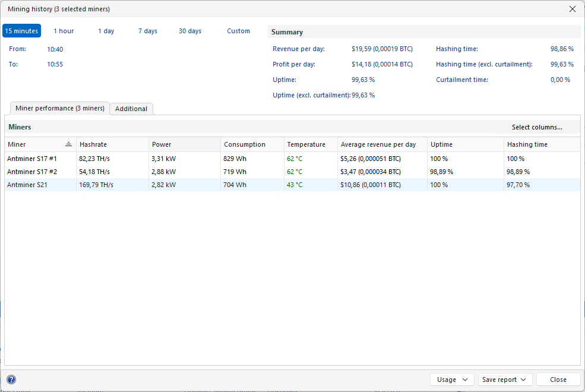Sort by the Hashing time column header
Screen dimensions: 585x392
click(542, 144)
